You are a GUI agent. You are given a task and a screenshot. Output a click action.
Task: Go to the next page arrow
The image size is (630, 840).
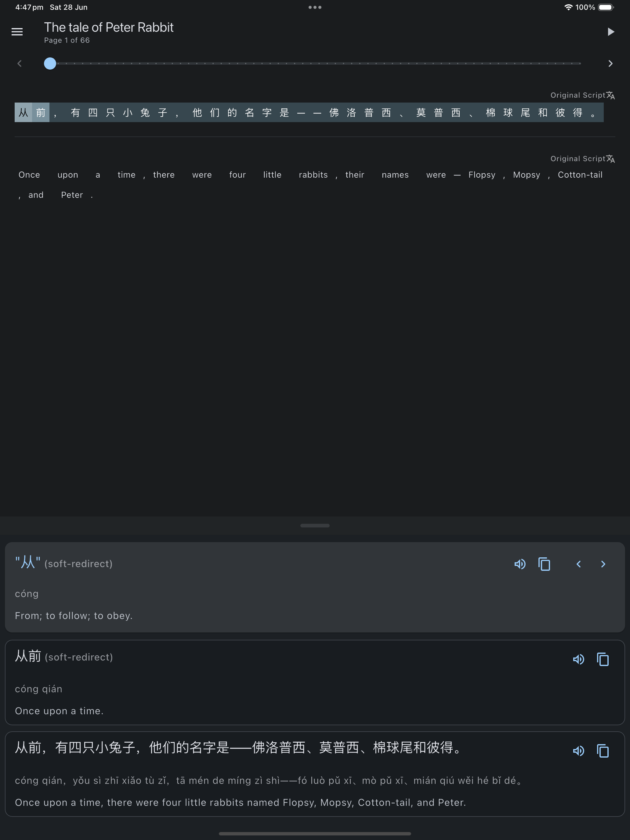(x=610, y=63)
